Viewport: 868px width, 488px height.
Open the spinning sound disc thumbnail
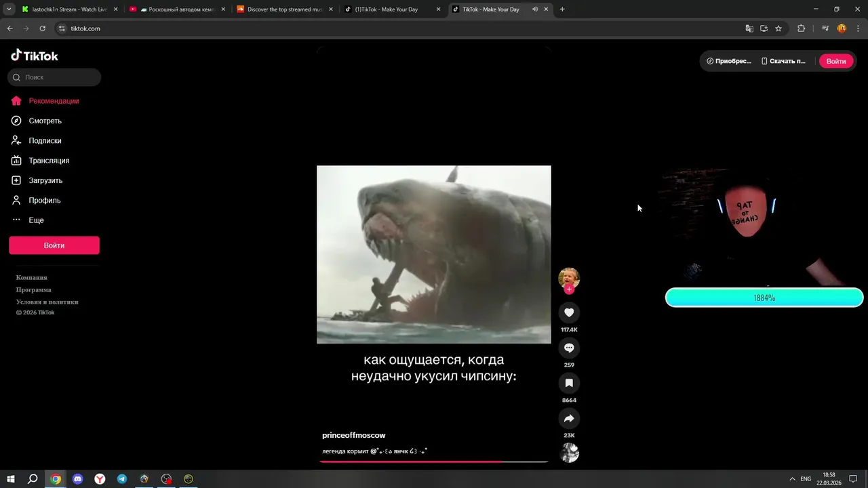click(570, 453)
